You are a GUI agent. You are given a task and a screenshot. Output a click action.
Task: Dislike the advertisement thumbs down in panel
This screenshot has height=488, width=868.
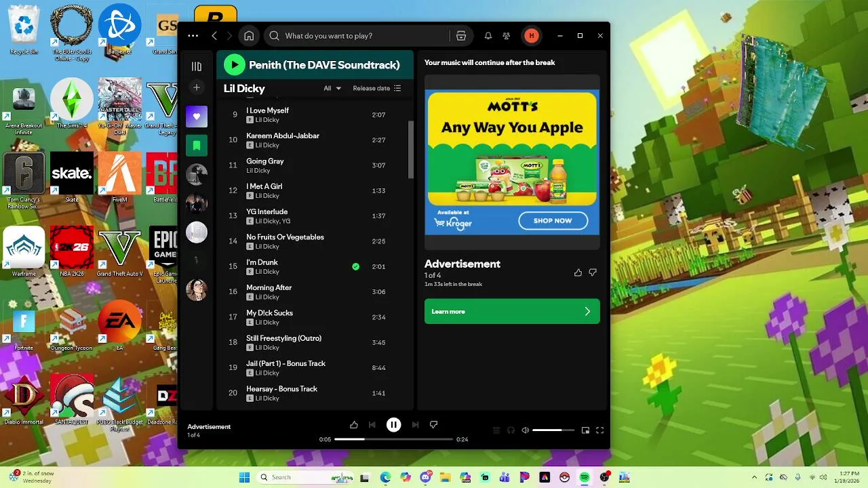click(593, 272)
